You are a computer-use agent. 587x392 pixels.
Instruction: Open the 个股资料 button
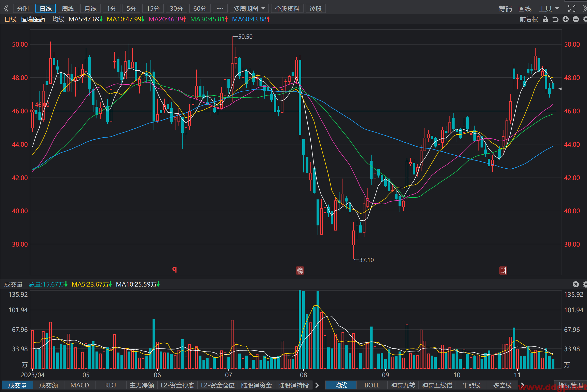[x=287, y=9]
